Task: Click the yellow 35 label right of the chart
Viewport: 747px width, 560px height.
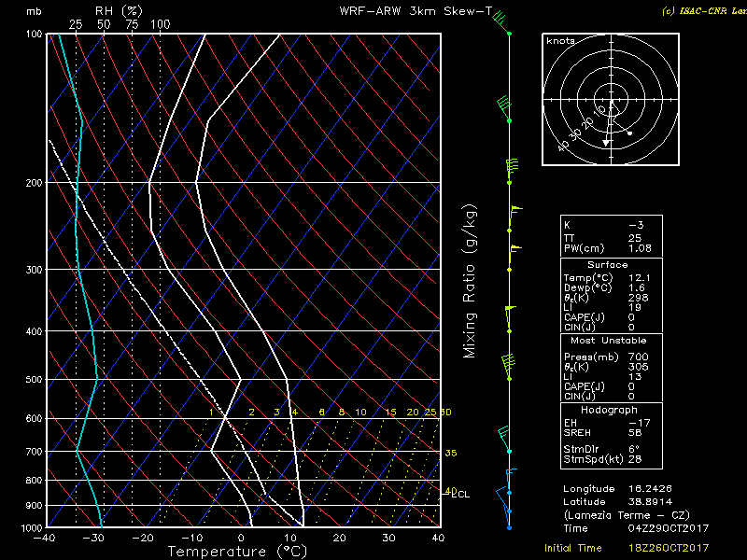Action: coord(451,454)
